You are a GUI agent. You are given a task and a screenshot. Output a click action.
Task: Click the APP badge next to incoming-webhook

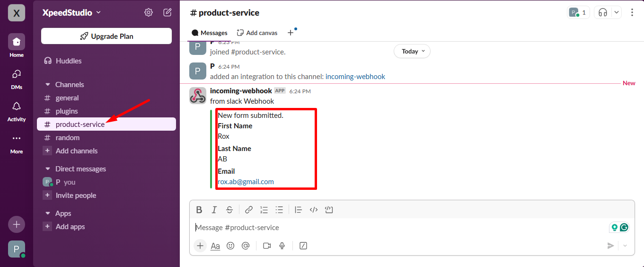coord(280,90)
